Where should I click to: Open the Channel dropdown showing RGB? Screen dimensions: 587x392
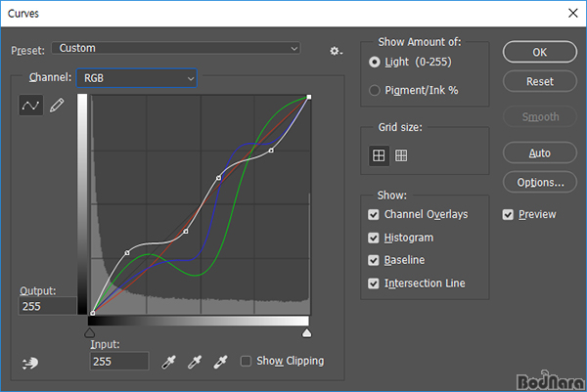pos(137,78)
